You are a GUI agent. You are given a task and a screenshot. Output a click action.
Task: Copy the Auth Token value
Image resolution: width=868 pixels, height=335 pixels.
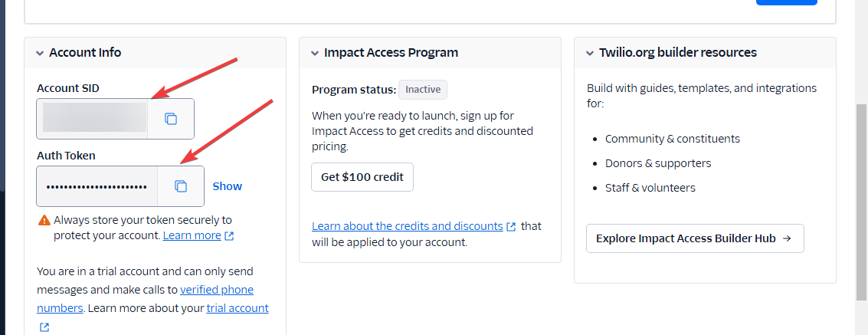(x=181, y=186)
